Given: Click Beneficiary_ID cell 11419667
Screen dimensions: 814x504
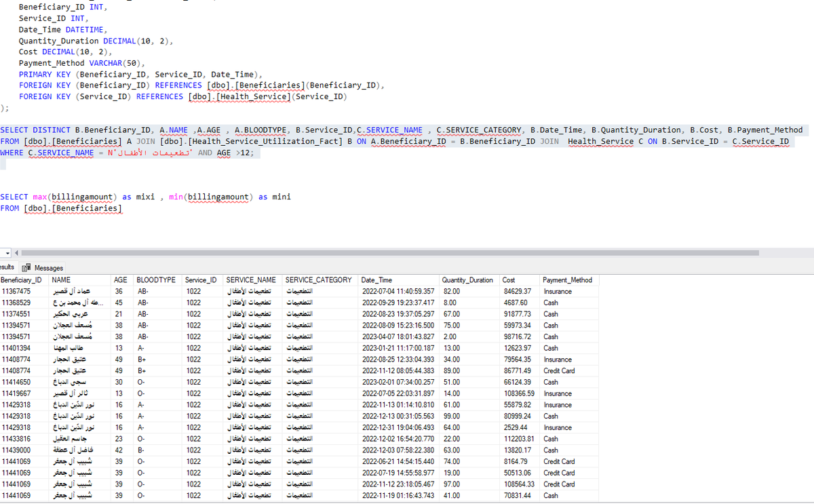Looking at the screenshot, I should pyautogui.click(x=24, y=393).
